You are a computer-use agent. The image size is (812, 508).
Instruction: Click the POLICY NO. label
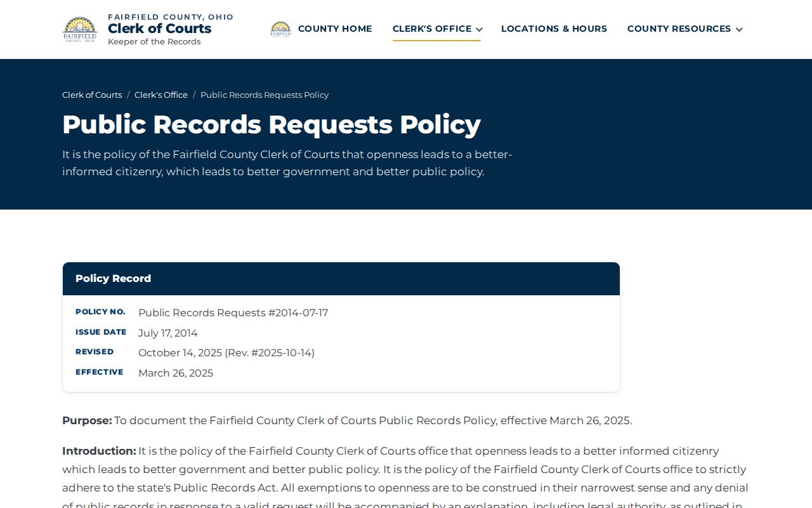(100, 312)
